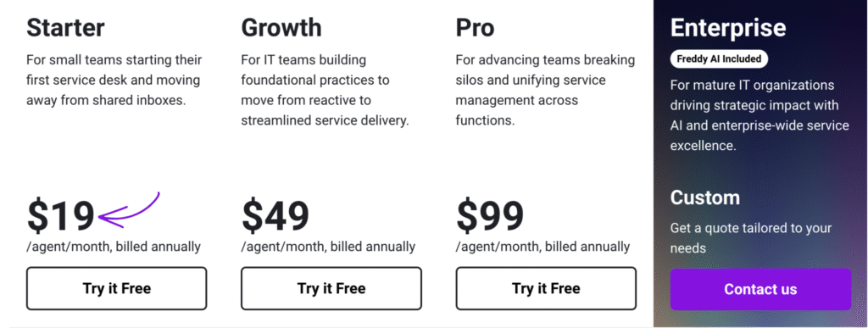
Task: Click the Custom pricing label
Action: [x=704, y=197]
